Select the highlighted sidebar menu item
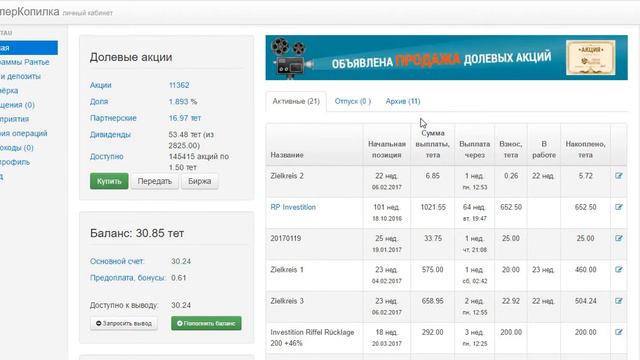 [29, 48]
